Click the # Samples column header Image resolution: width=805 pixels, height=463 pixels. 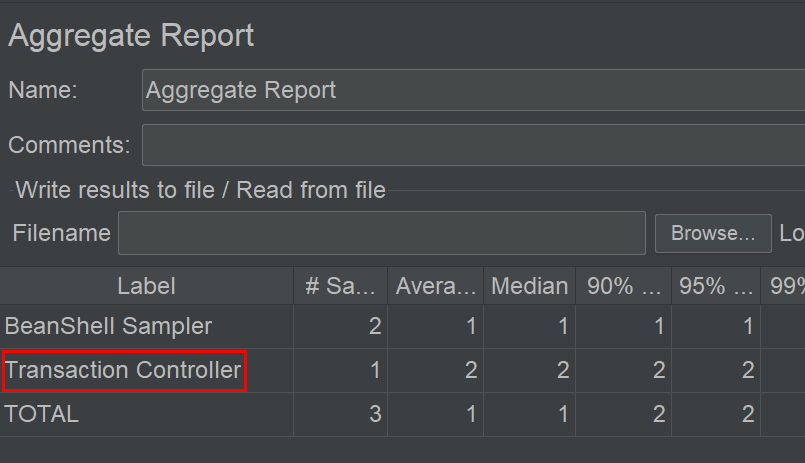point(340,286)
